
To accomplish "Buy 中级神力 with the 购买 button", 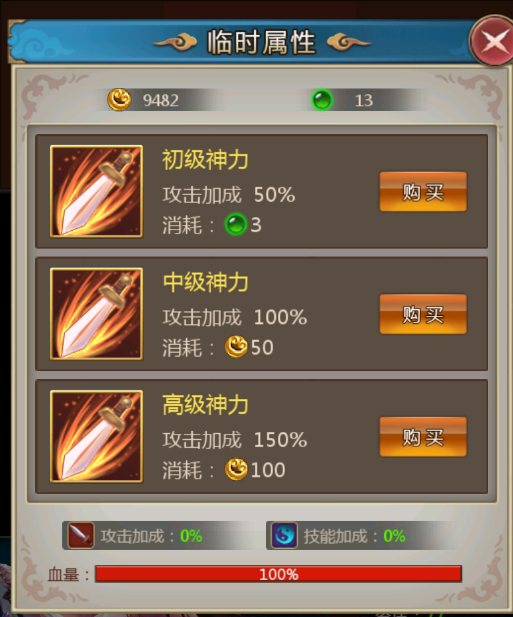I will [x=423, y=314].
